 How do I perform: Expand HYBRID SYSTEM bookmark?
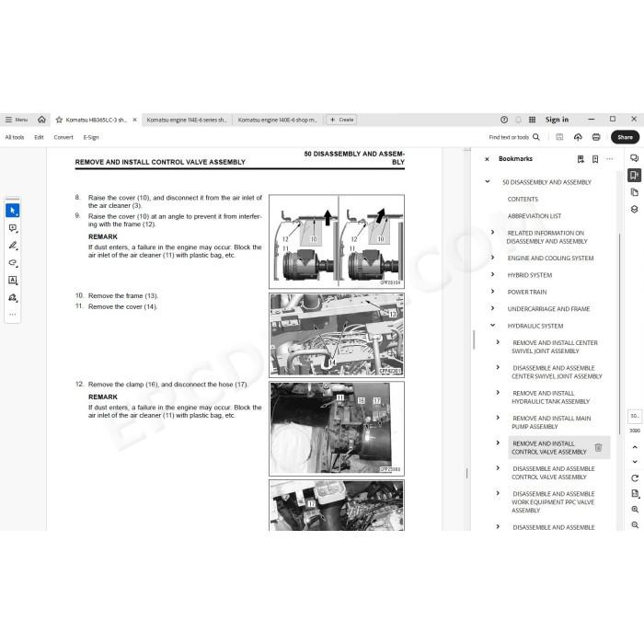(x=493, y=274)
